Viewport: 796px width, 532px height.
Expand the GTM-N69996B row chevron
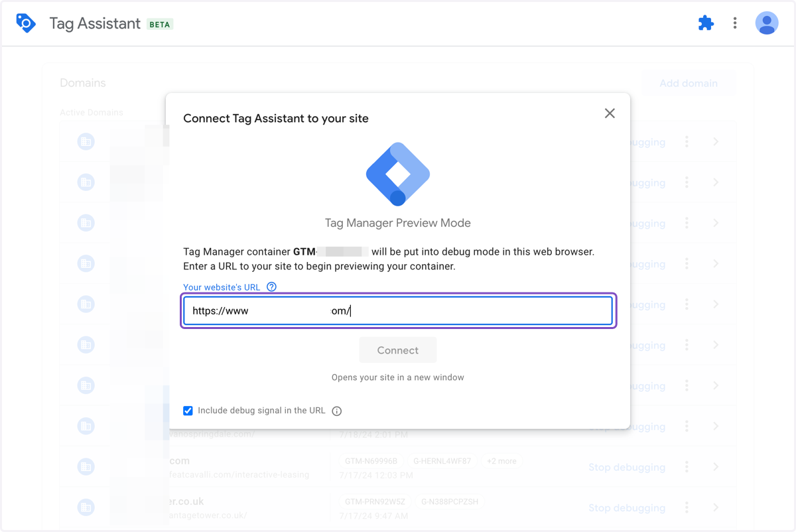(716, 467)
